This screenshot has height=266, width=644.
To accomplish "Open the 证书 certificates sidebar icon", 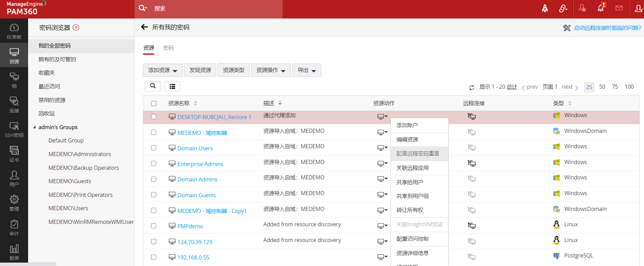I will [x=14, y=154].
